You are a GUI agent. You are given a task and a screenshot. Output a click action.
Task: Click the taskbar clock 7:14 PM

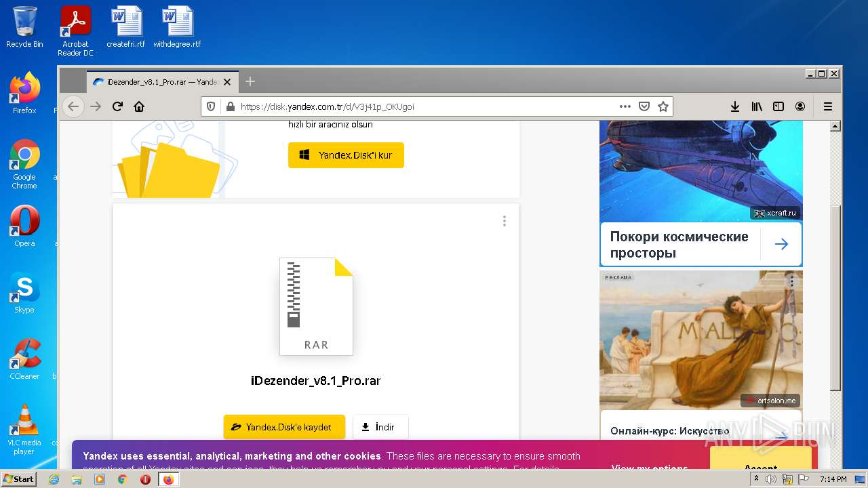pyautogui.click(x=833, y=479)
